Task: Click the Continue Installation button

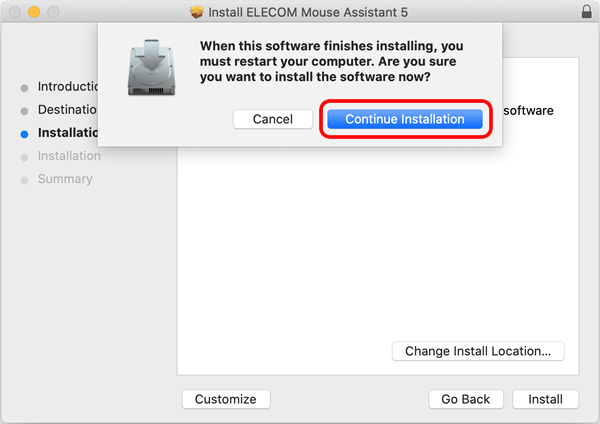Action: (405, 119)
